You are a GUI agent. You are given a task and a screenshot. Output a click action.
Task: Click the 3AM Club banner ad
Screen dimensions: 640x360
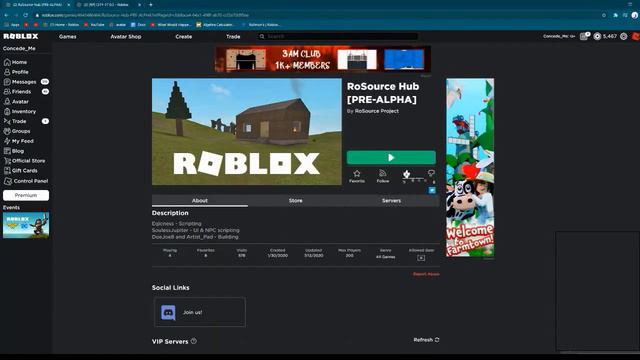click(x=323, y=59)
